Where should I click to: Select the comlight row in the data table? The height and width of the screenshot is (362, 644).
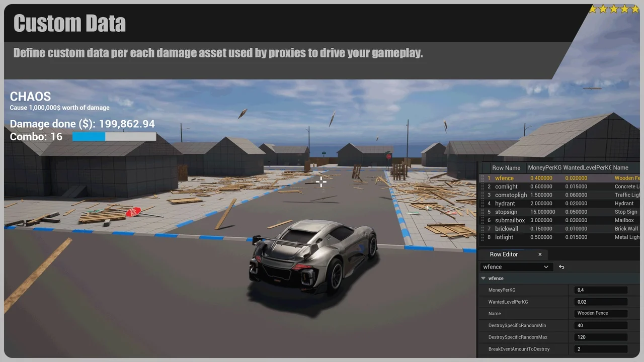[507, 187]
